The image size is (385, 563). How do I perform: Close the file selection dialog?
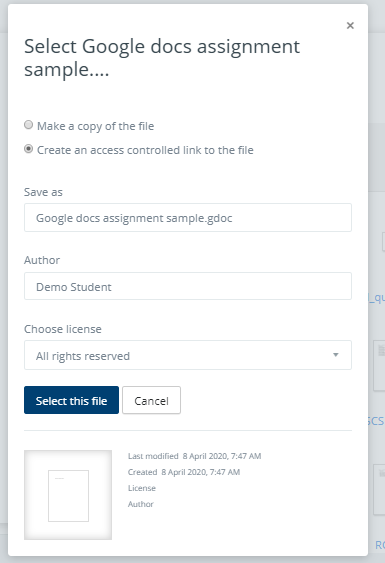[350, 25]
